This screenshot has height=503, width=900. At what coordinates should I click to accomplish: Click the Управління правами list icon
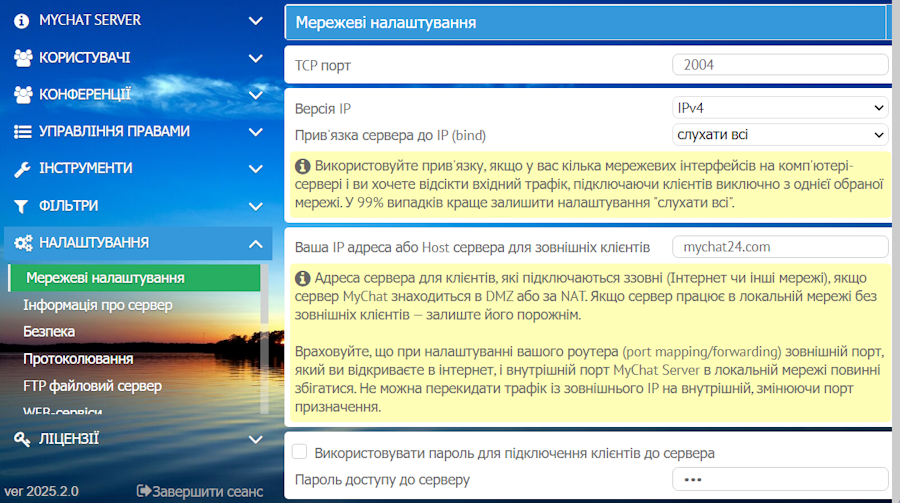coord(22,131)
